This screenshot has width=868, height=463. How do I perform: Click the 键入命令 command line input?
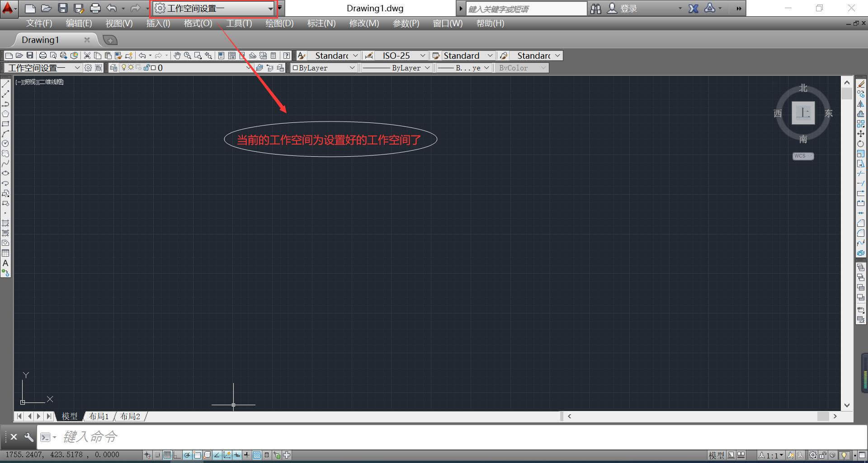coord(452,437)
